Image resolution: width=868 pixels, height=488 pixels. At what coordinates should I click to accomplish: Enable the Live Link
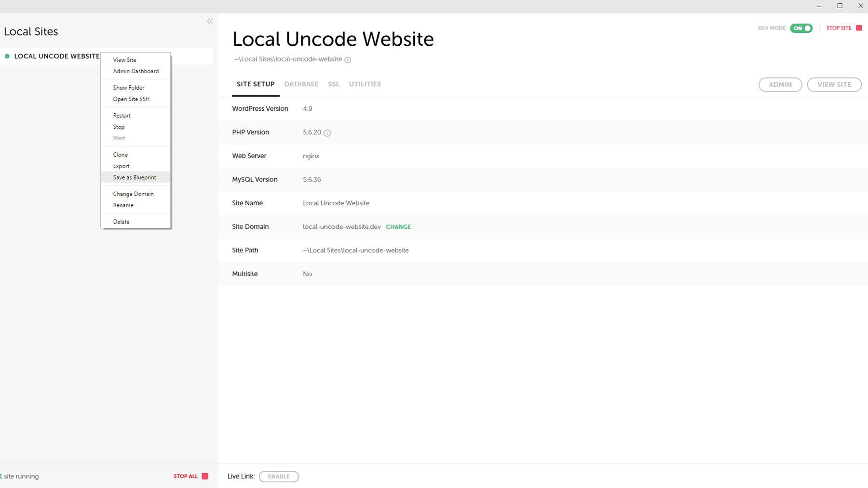pos(279,476)
